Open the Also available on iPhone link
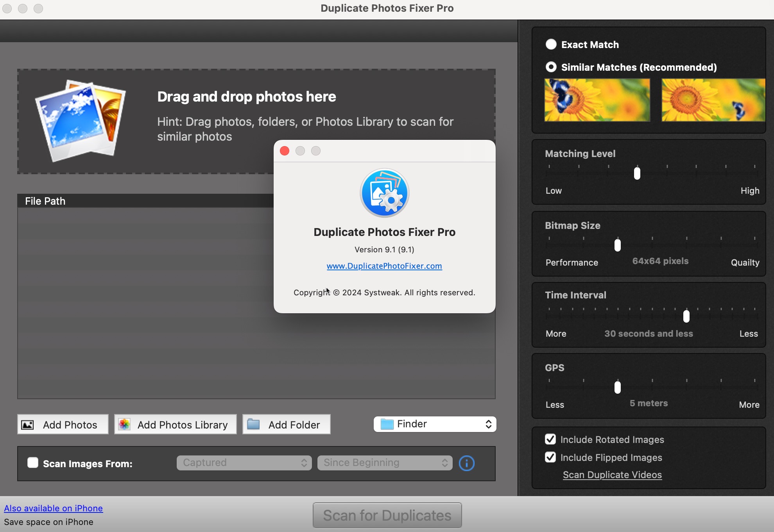 pyautogui.click(x=54, y=508)
